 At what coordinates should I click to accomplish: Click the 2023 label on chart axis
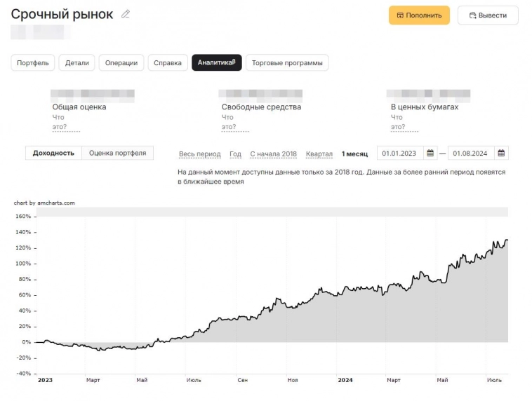[x=45, y=380]
